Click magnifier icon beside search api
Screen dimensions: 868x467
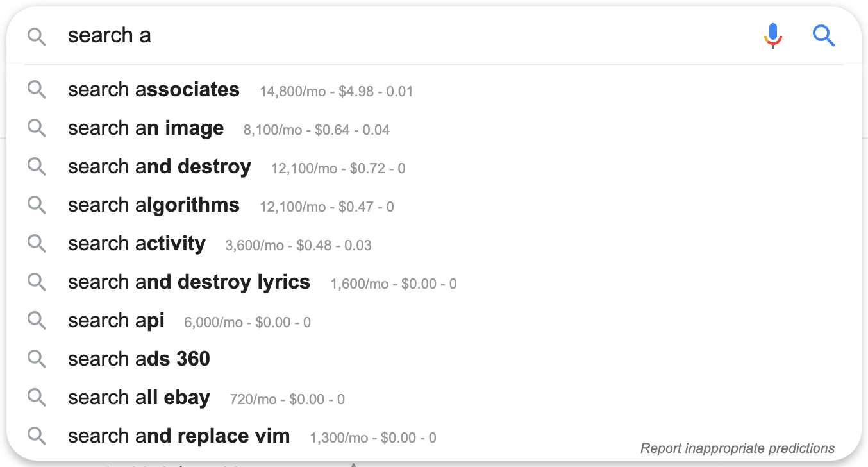pyautogui.click(x=37, y=321)
